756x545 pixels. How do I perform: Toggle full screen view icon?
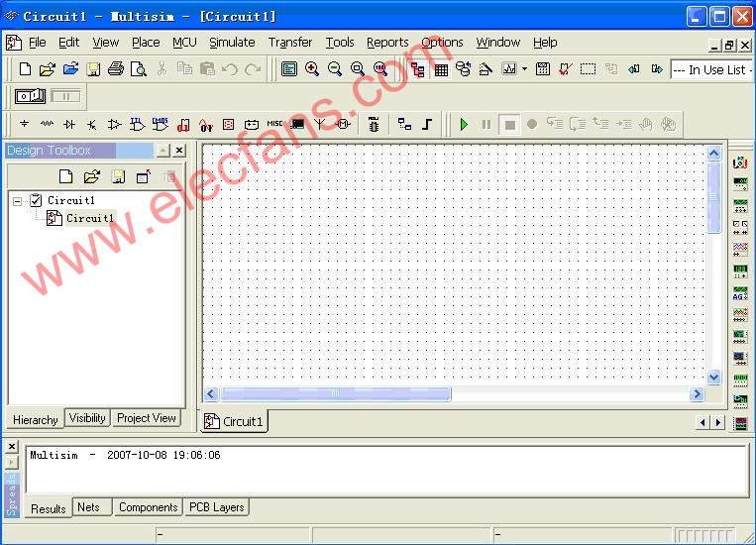click(x=288, y=69)
